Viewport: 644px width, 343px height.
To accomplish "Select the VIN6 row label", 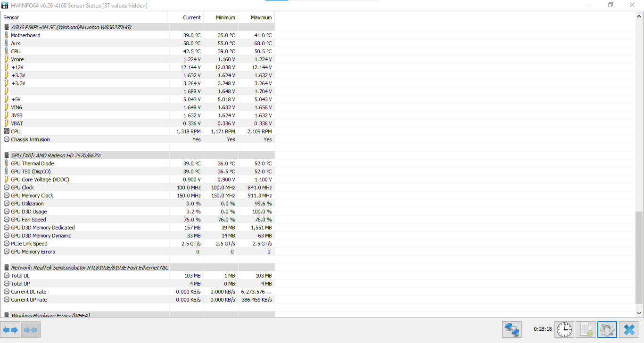I will 17,107.
